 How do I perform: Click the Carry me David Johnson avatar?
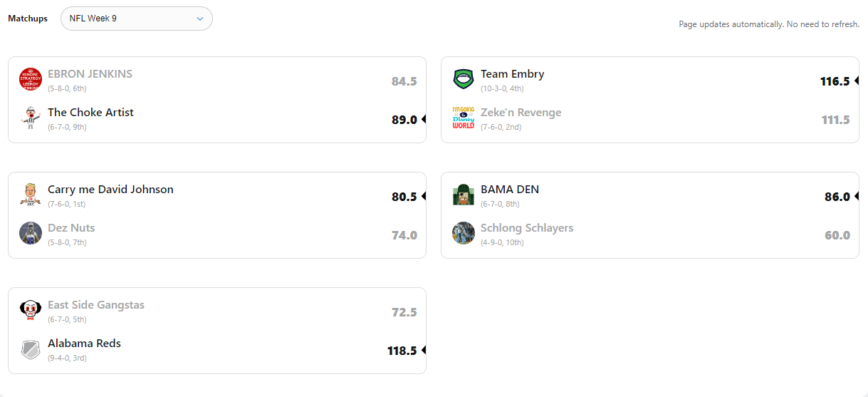pos(31,195)
